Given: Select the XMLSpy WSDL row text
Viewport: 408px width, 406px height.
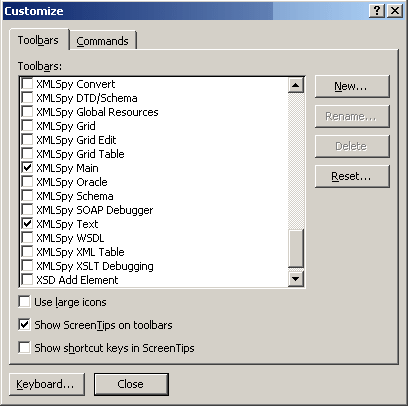Looking at the screenshot, I should click(70, 238).
